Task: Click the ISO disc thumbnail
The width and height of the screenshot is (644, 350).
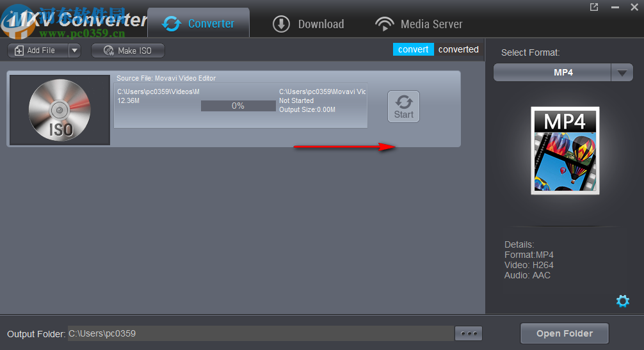Action: coord(60,110)
